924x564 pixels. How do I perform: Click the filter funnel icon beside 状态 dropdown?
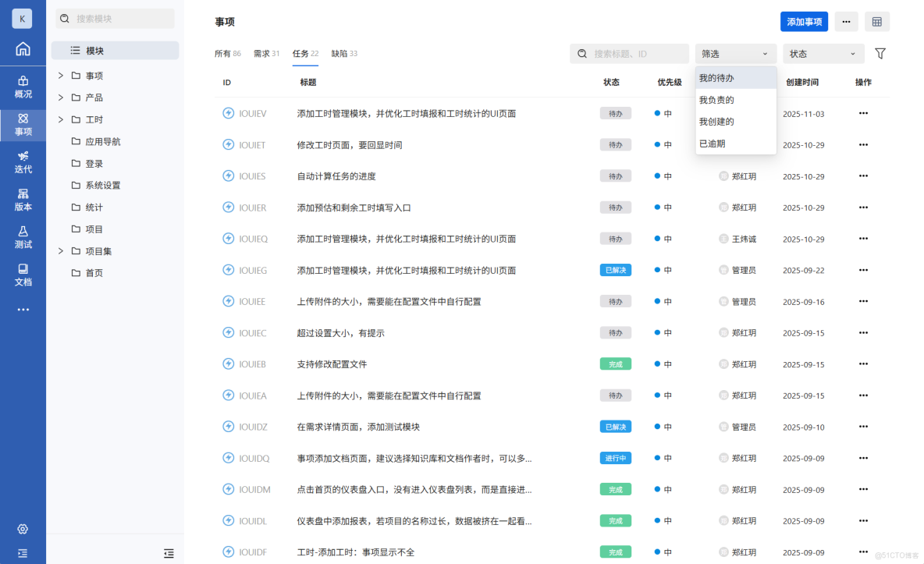(880, 53)
